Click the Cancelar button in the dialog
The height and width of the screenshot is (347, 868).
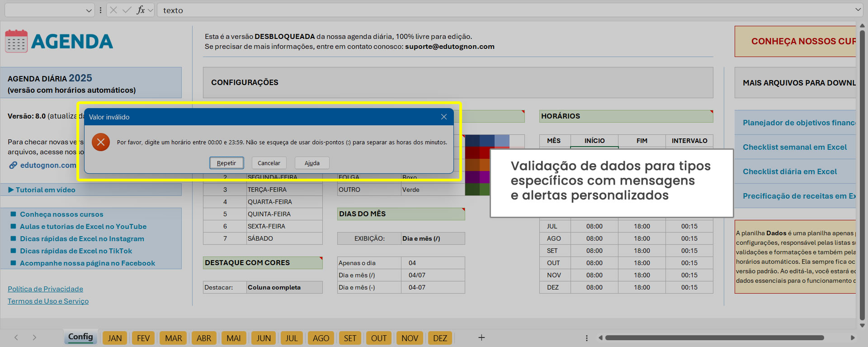[269, 163]
